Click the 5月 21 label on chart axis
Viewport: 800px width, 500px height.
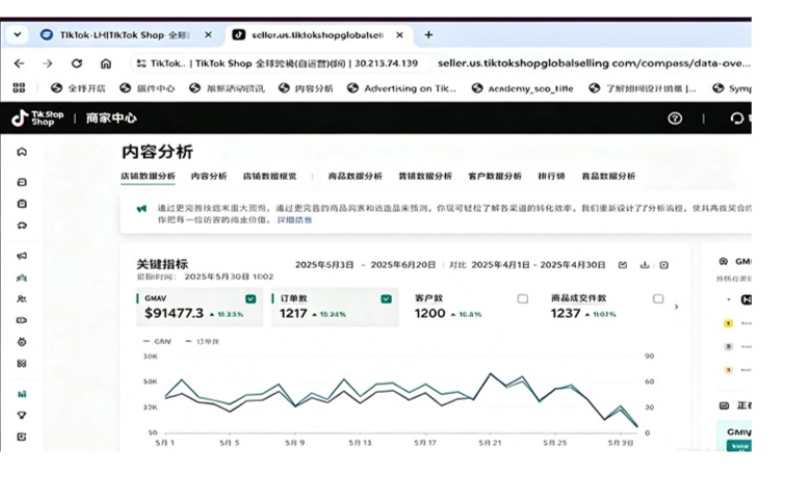pyautogui.click(x=490, y=443)
